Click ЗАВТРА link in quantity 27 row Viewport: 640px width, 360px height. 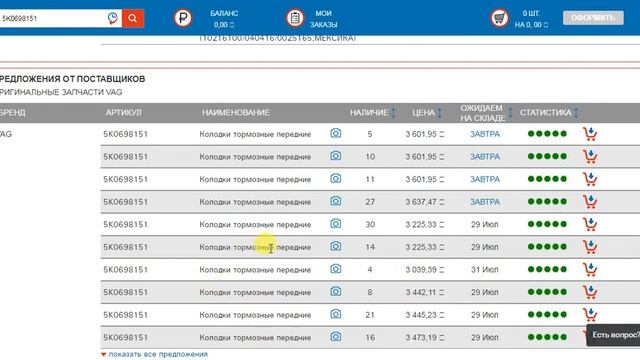[x=485, y=202]
